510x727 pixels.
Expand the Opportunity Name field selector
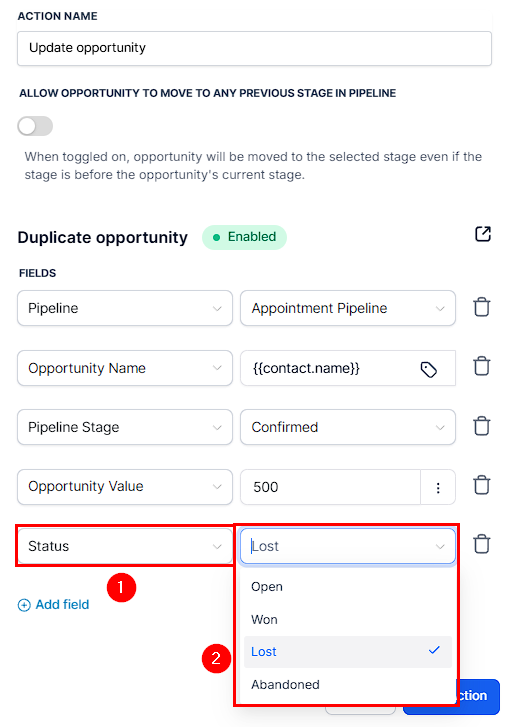[x=125, y=368]
